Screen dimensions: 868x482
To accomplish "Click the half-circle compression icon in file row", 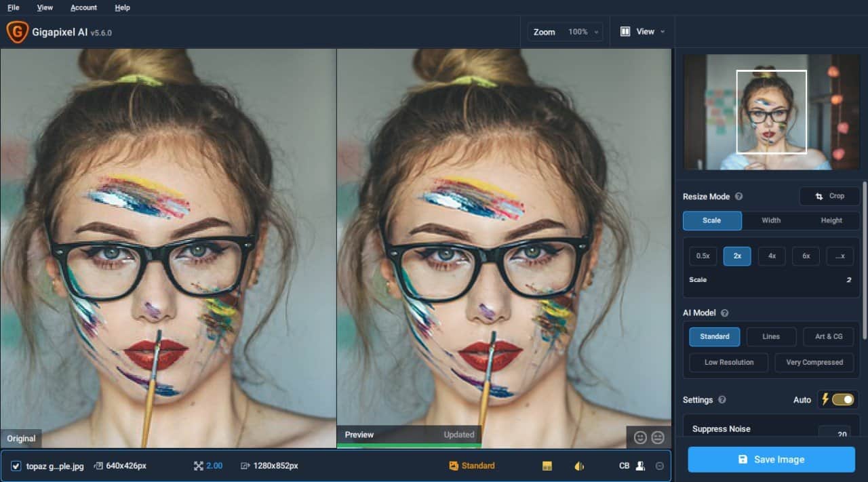I will (x=579, y=466).
